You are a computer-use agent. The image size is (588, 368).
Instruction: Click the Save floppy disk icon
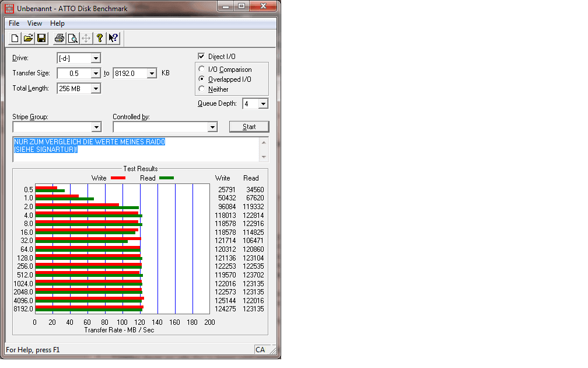click(41, 38)
